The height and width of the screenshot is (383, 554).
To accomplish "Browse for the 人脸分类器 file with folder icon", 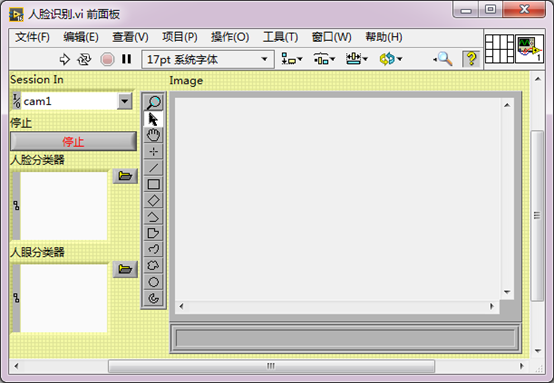I will (125, 176).
